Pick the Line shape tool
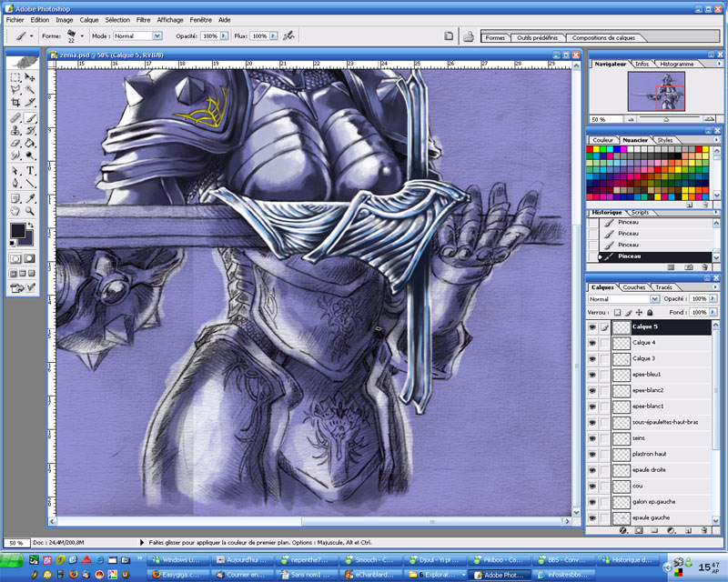Screen dimensions: 728x582 tap(30, 184)
